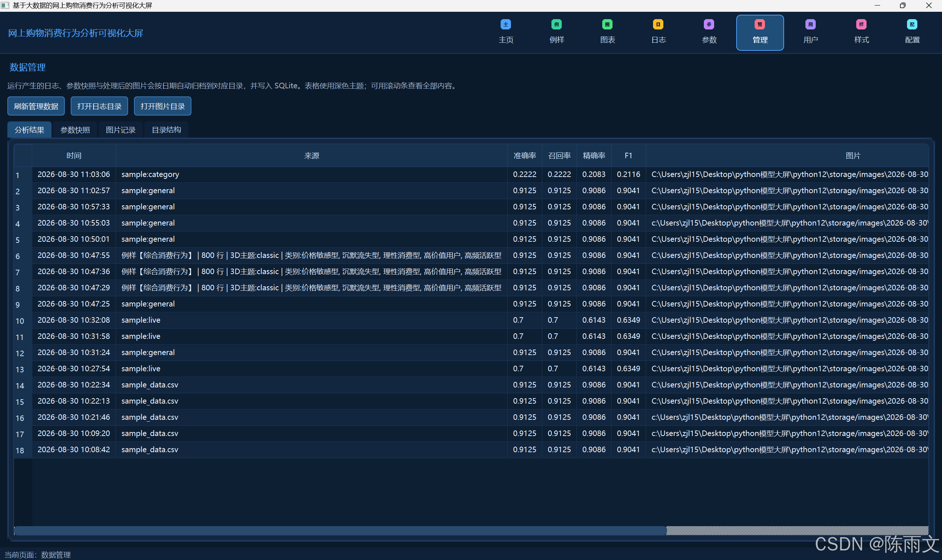Click time cell 2026-08-30 11:03:06
The width and height of the screenshot is (942, 560).
click(x=74, y=174)
